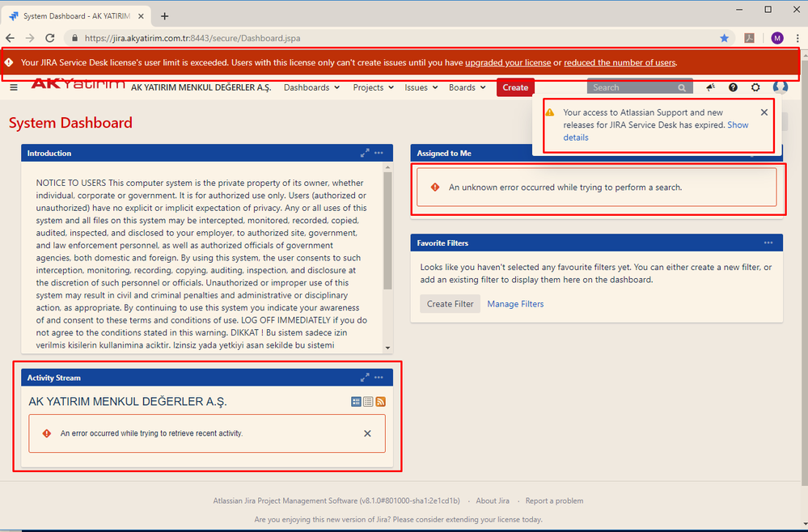Click the System Dashboard heading

point(70,123)
